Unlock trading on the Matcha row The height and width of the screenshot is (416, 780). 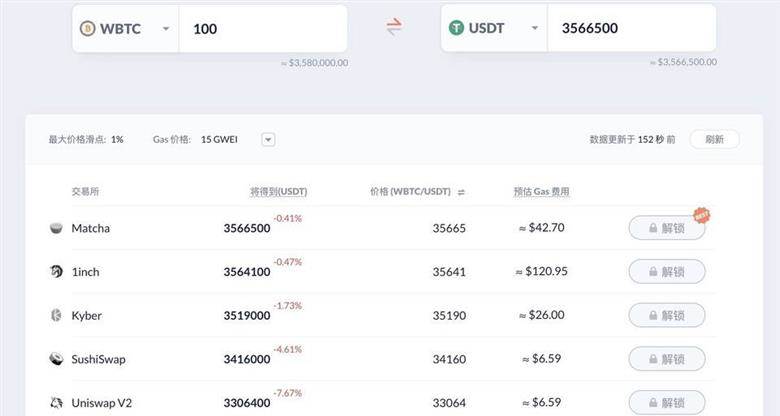[667, 228]
